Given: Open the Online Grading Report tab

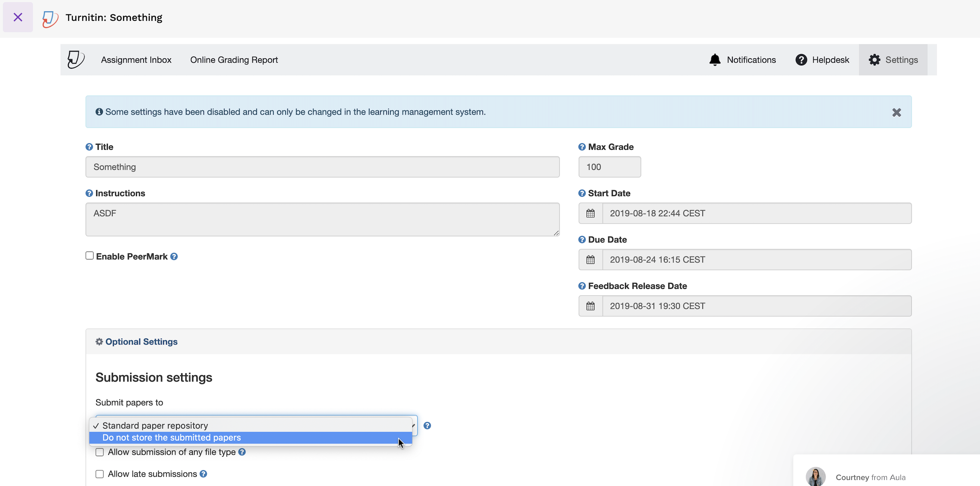Looking at the screenshot, I should coord(234,60).
